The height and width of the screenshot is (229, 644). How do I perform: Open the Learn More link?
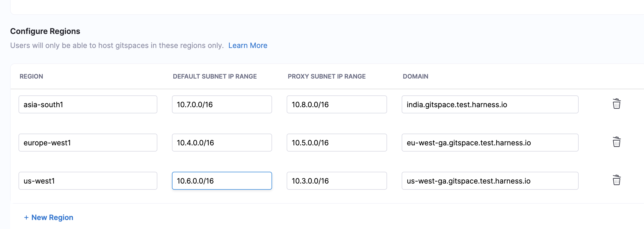tap(248, 45)
